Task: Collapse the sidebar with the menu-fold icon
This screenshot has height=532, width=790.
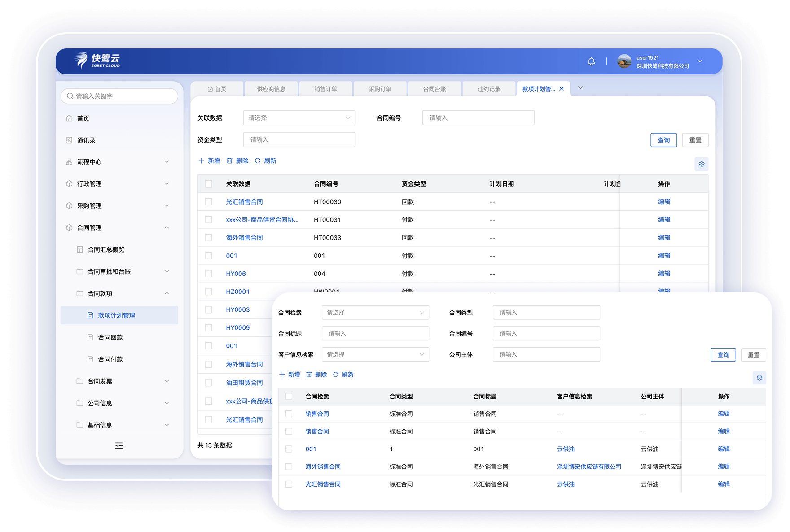Action: click(x=119, y=446)
